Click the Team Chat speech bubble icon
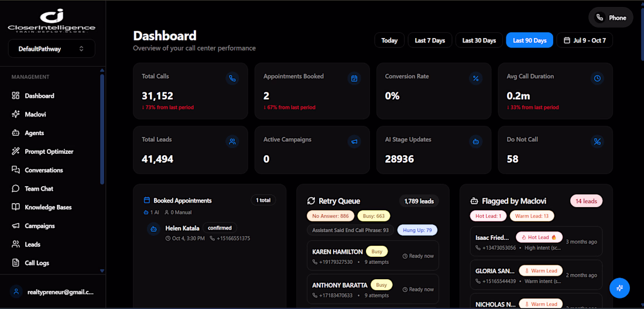The image size is (644, 309). tap(16, 189)
